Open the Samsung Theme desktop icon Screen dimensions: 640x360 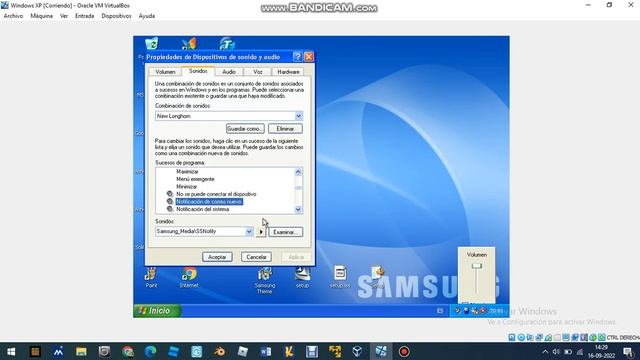click(x=264, y=280)
